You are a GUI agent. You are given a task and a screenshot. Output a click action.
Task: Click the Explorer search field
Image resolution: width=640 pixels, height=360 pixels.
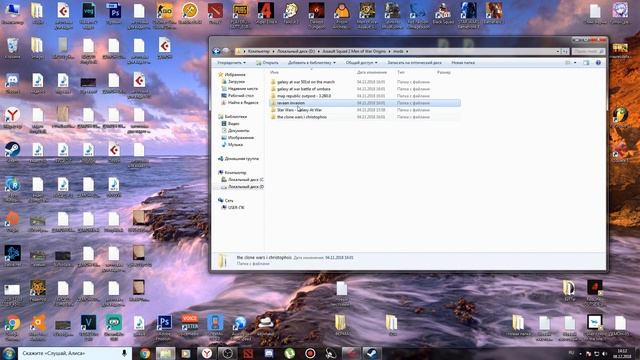coord(588,51)
